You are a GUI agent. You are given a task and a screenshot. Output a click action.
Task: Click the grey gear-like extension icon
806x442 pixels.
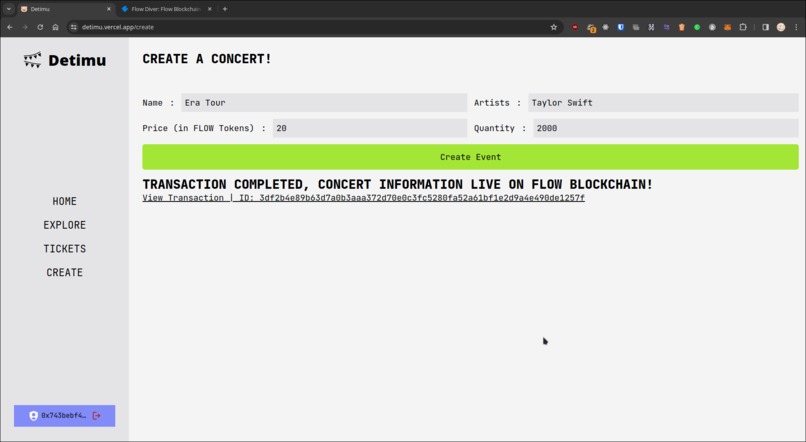(606, 27)
